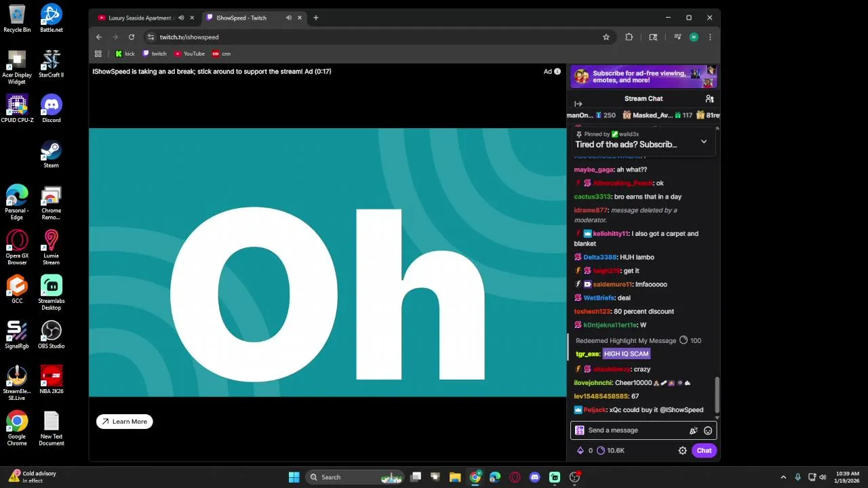Open chat settings gear
This screenshot has height=488, width=868.
point(682,450)
